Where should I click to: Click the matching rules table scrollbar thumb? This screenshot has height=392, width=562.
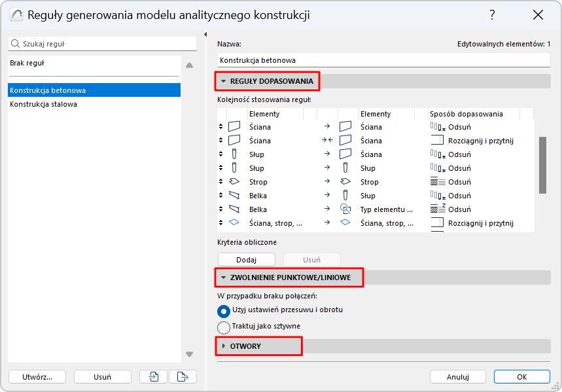coord(542,166)
